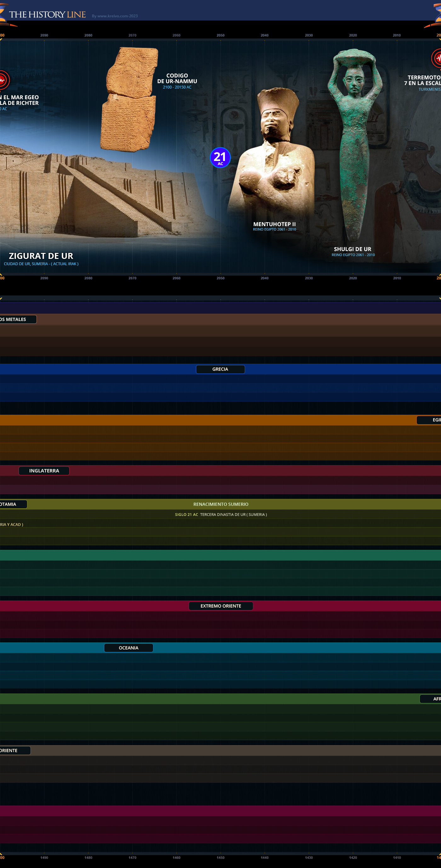Select the EXTREMO ORIENTE region label
This screenshot has width=441, height=868.
(221, 606)
